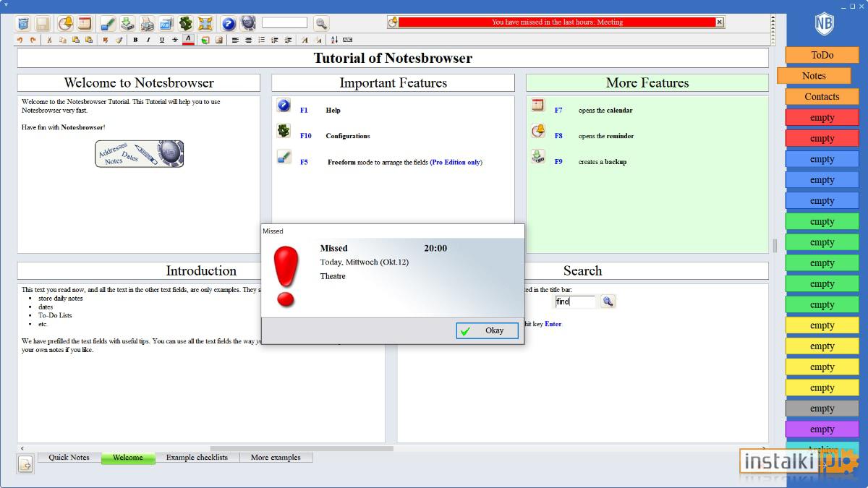Screen dimensions: 868x488
Task: Click the Freeform icon beside F5
Action: click(x=284, y=157)
